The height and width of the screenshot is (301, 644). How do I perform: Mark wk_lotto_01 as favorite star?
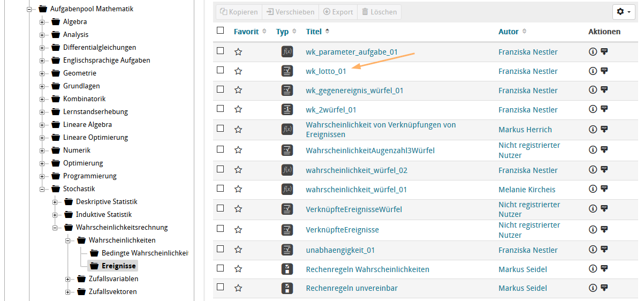pyautogui.click(x=238, y=71)
